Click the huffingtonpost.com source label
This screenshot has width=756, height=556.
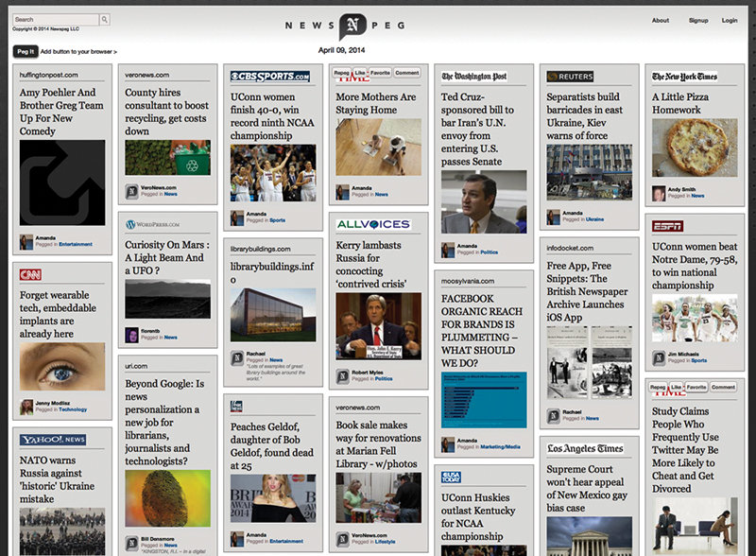49,75
